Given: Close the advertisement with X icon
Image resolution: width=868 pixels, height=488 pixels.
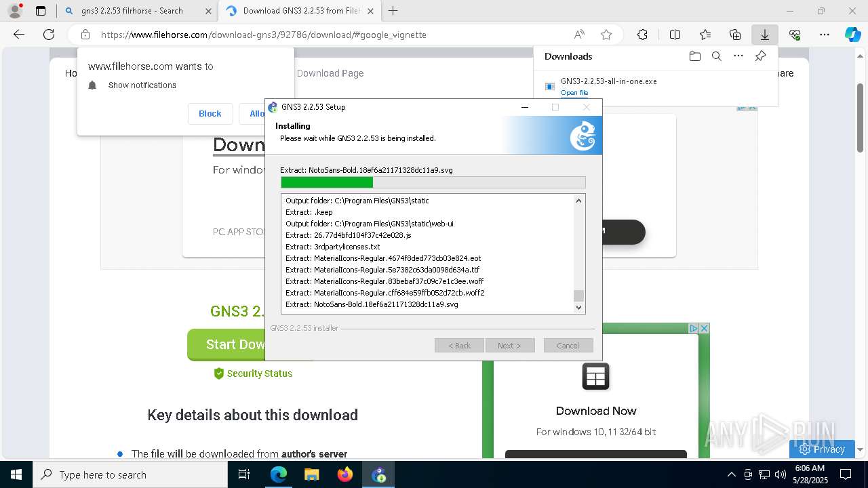Looking at the screenshot, I should [704, 328].
